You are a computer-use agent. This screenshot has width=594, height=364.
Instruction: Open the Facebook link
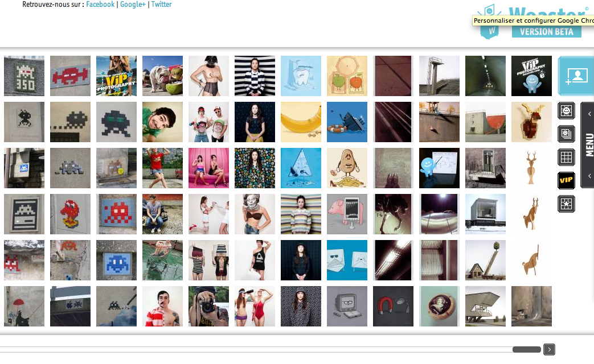click(100, 5)
